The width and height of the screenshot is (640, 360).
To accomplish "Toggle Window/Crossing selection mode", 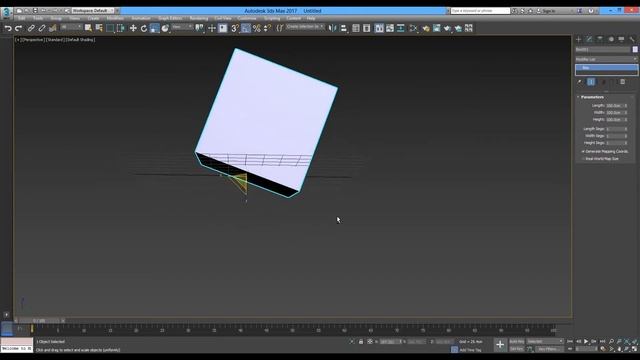I will coord(120,28).
